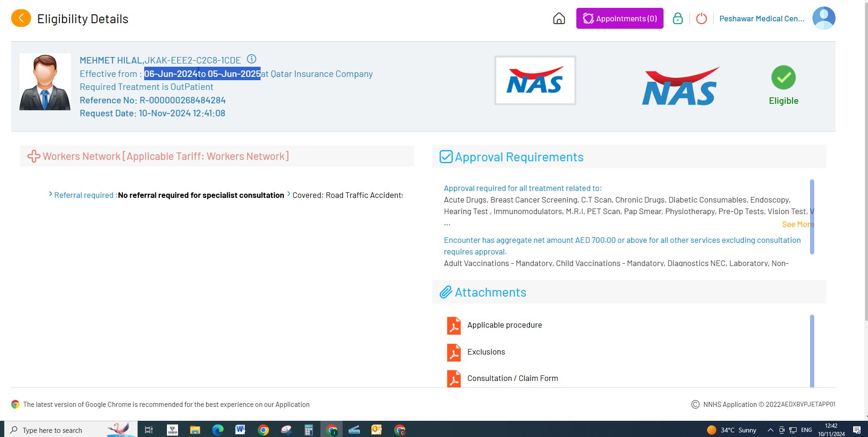
Task: Open the user profile avatar
Action: (823, 19)
